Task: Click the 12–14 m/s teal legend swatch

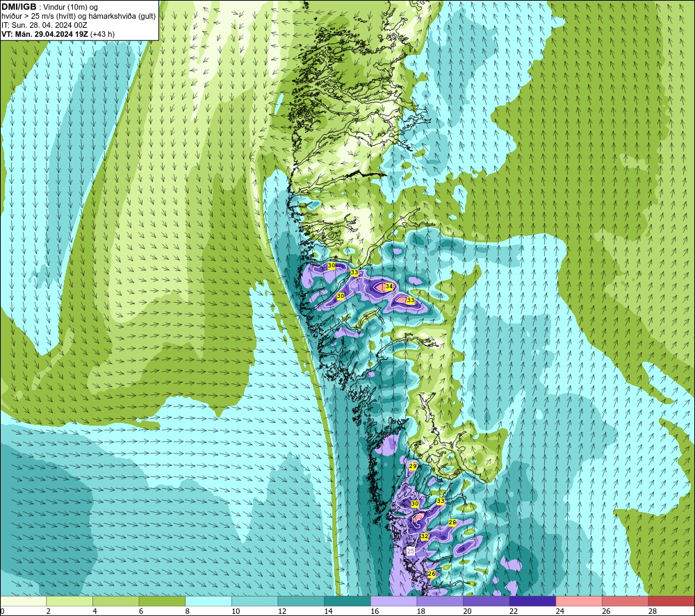Action: (301, 601)
